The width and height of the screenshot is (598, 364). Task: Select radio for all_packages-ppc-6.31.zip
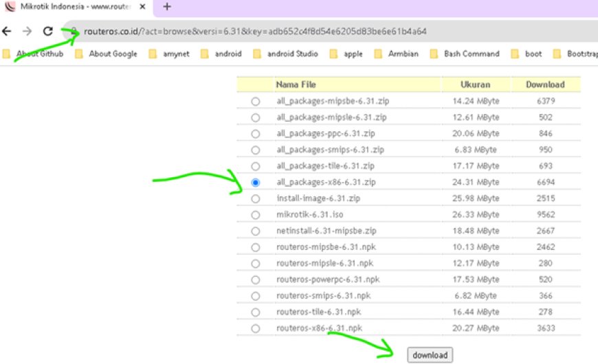pyautogui.click(x=255, y=134)
